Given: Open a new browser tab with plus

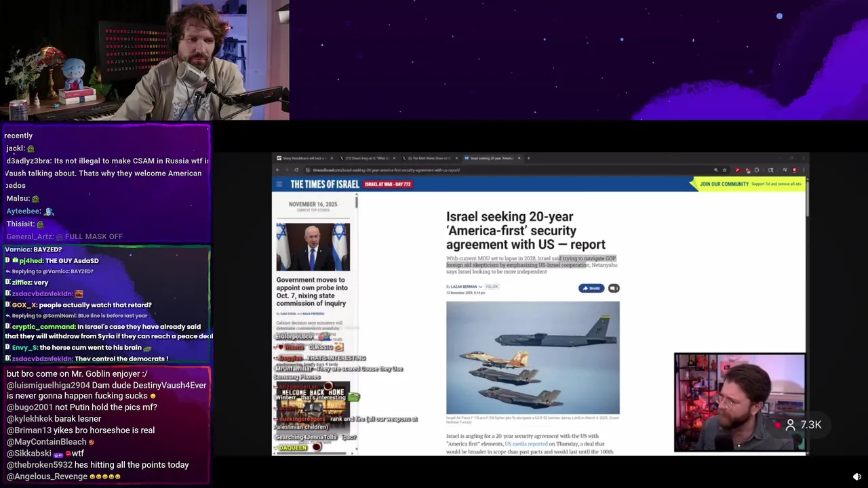Looking at the screenshot, I should [x=528, y=158].
